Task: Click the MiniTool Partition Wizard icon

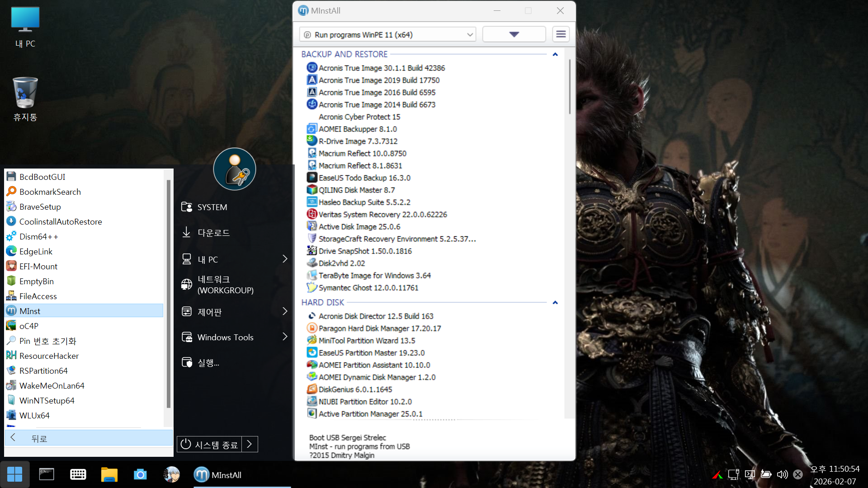Action: coord(311,340)
